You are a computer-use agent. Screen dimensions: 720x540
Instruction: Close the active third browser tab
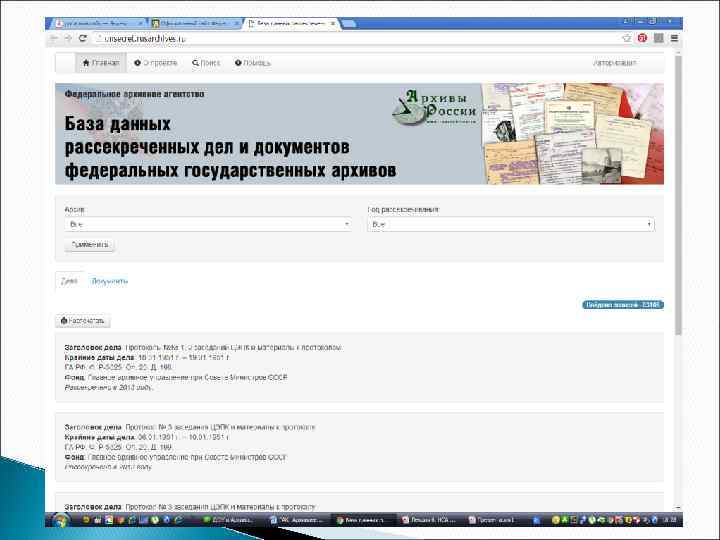coord(332,23)
